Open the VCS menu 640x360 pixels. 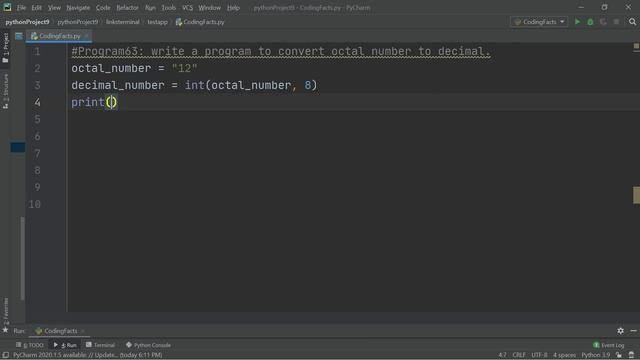[x=187, y=8]
